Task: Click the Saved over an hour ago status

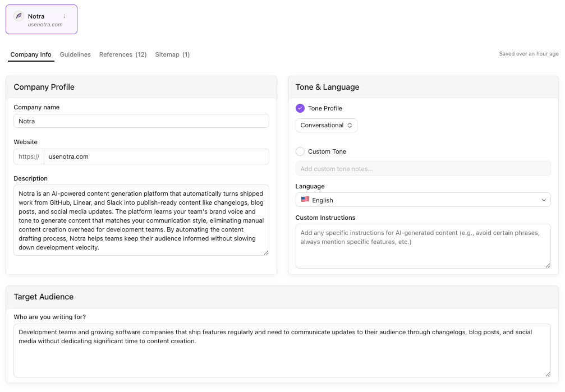Action: click(529, 54)
